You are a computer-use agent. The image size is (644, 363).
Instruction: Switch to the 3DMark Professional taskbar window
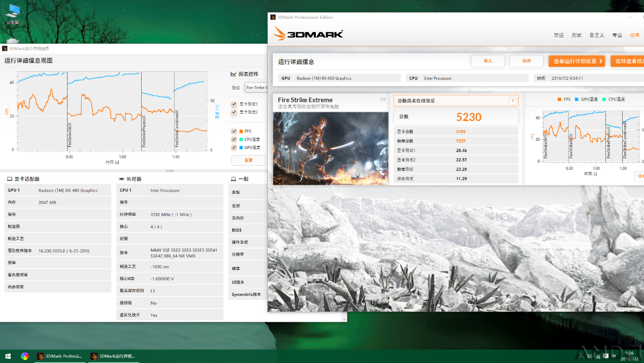click(x=59, y=356)
